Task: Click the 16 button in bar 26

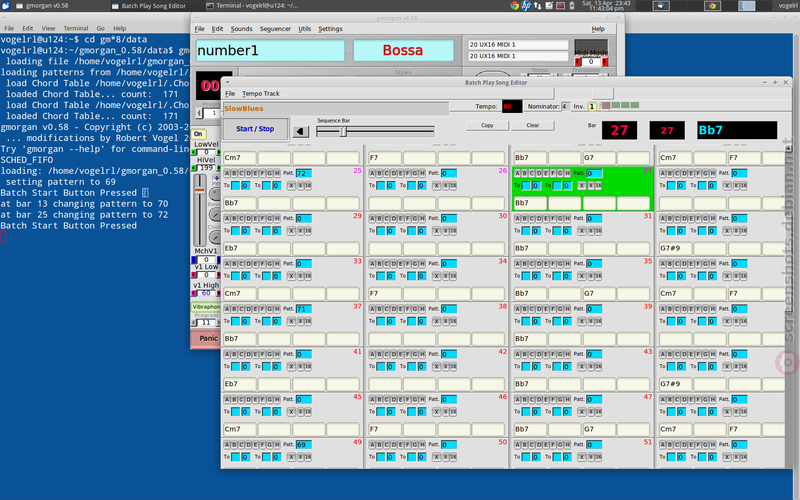Action: click(453, 186)
